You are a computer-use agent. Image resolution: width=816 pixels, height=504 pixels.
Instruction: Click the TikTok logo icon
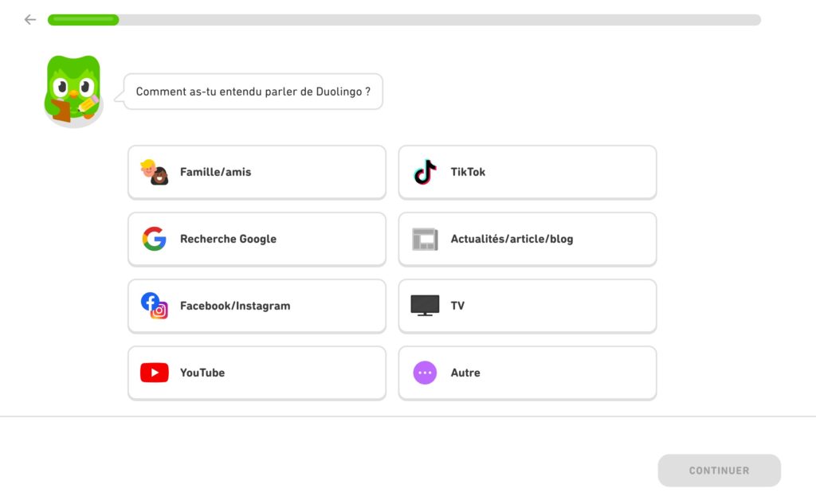pyautogui.click(x=425, y=172)
